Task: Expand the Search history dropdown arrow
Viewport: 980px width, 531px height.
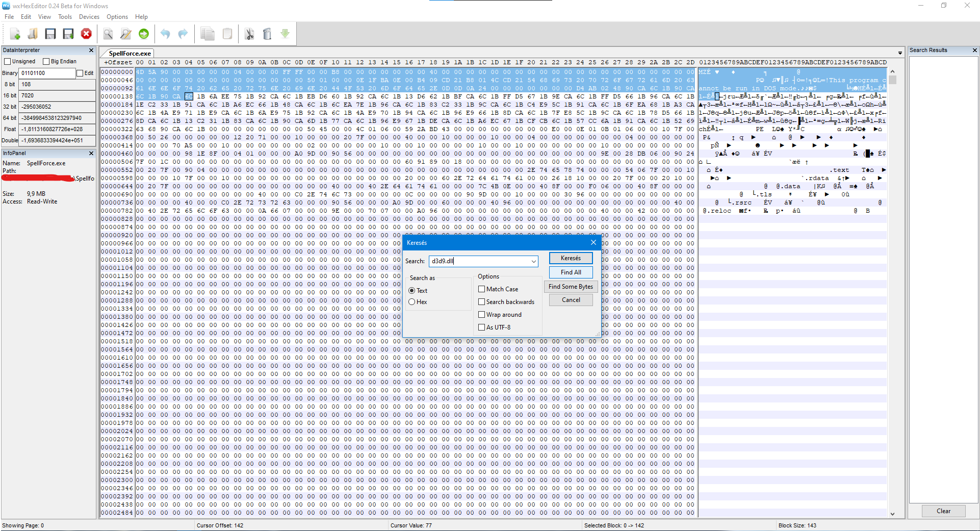Action: tap(533, 261)
